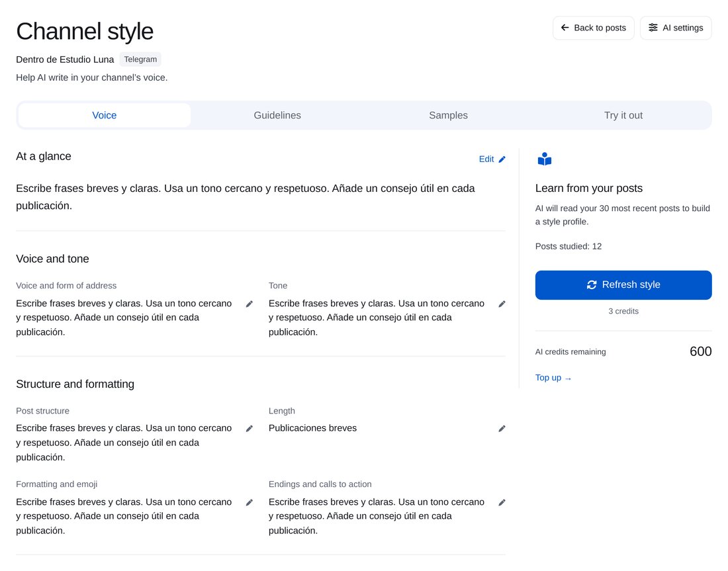Click the Channel style heading
728x571 pixels.
pyautogui.click(x=85, y=32)
